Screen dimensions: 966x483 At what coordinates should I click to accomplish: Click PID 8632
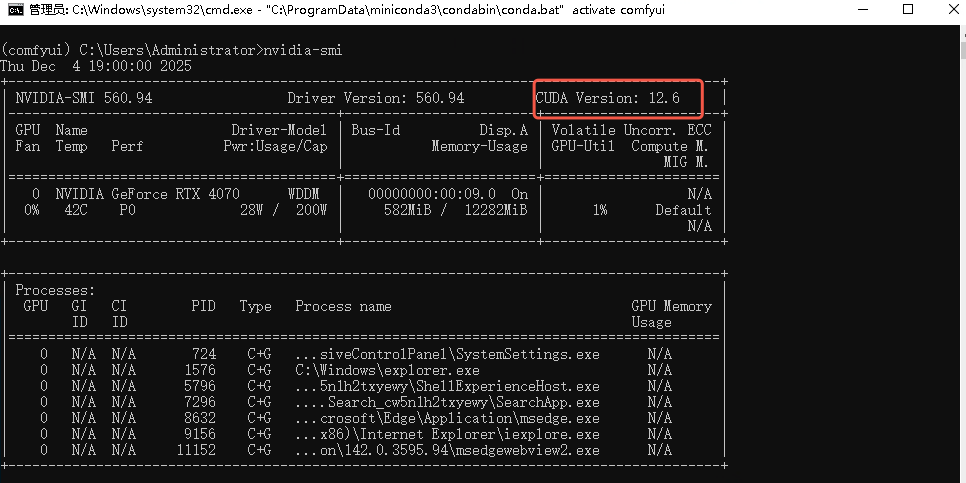click(x=200, y=418)
